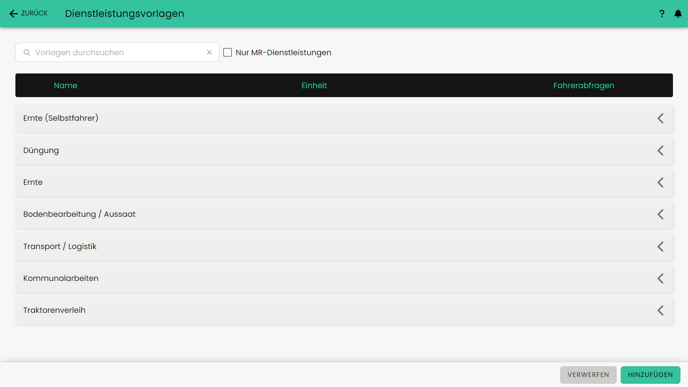The height and width of the screenshot is (387, 688).
Task: Select Traktorenverleih text
Action: tap(54, 310)
